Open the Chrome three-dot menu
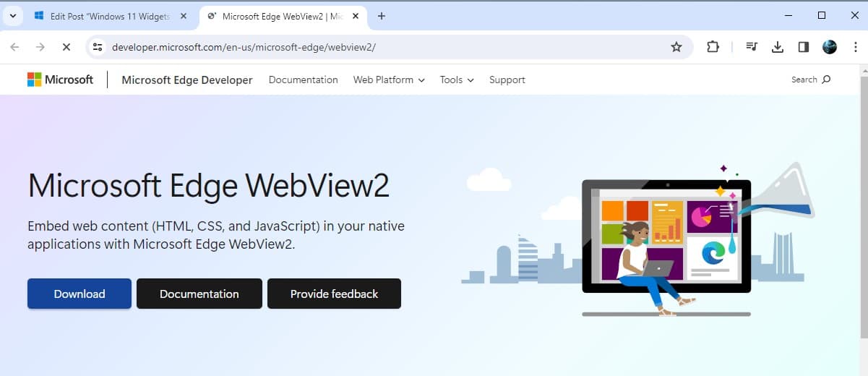 (855, 47)
